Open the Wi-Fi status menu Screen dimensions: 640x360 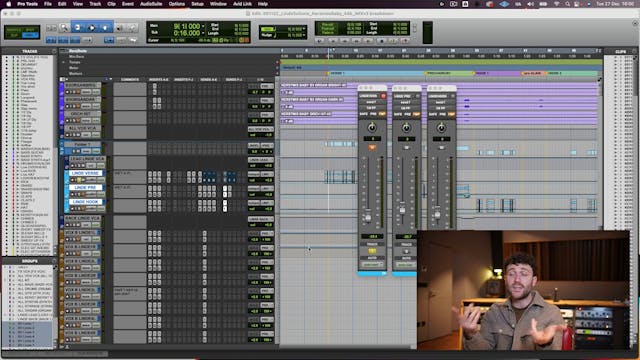(556, 4)
